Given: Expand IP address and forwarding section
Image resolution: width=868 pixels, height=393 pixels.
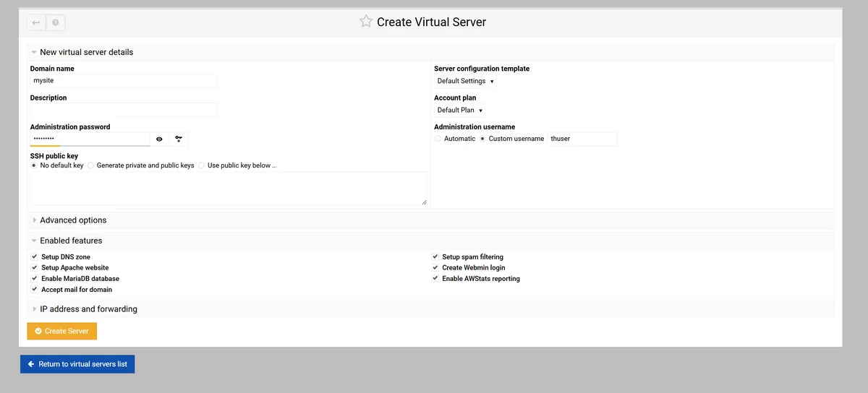Looking at the screenshot, I should tap(88, 309).
